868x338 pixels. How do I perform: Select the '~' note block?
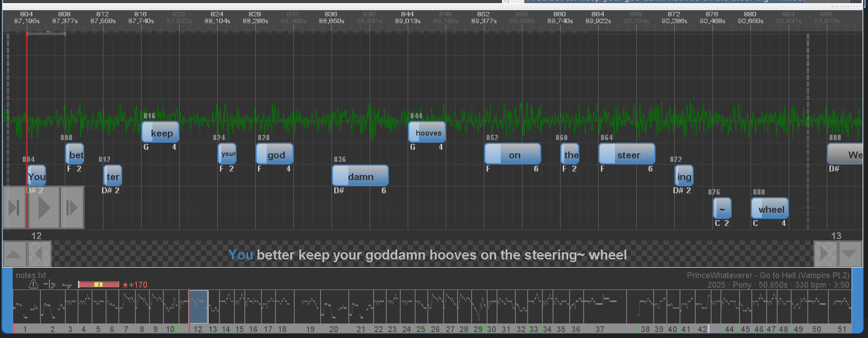pyautogui.click(x=722, y=209)
